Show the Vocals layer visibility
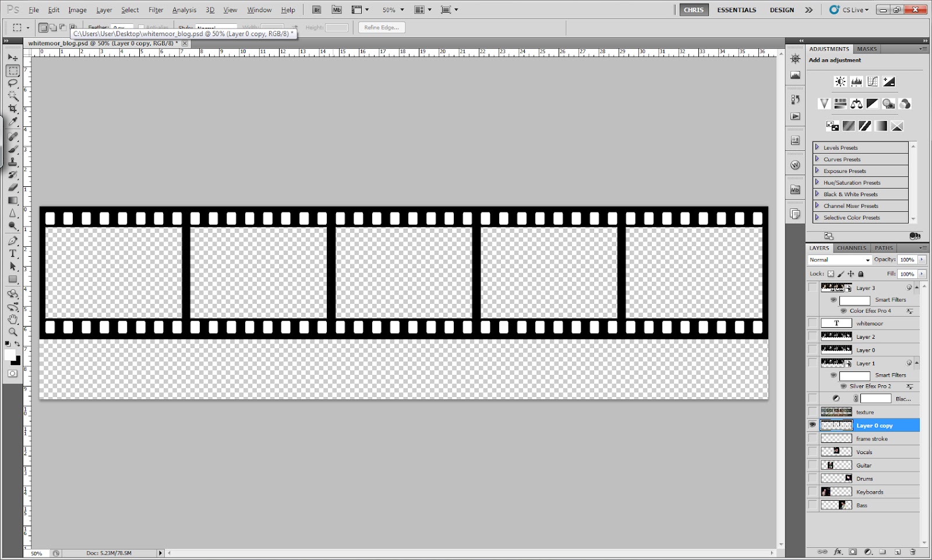The width and height of the screenshot is (932, 560). tap(813, 451)
